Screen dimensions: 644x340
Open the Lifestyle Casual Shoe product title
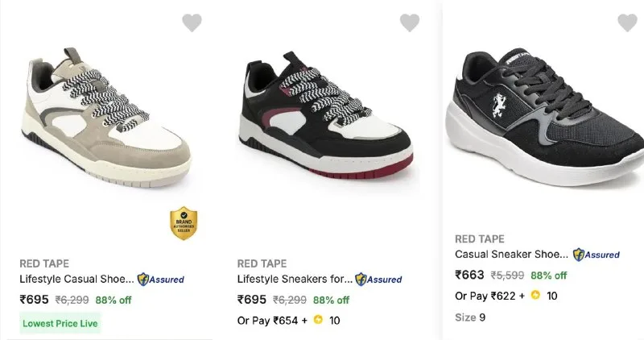(76, 279)
